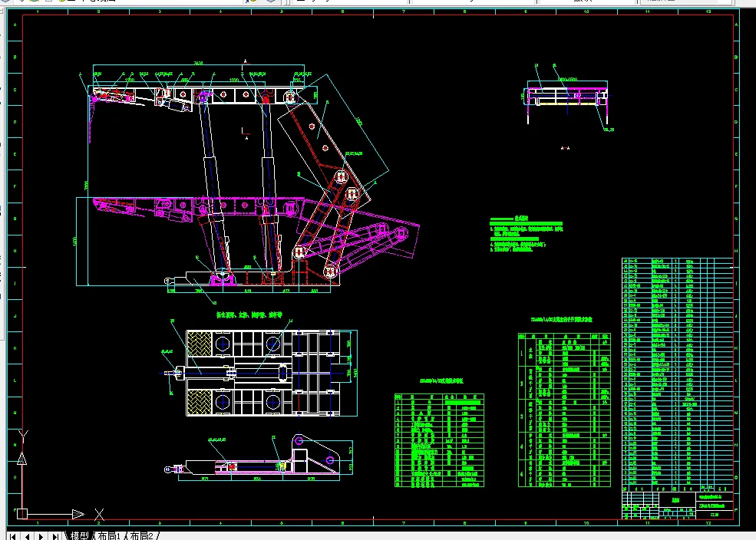The height and width of the screenshot is (540, 756).
Task: Jump to the first layout tab arrow
Action: (12, 535)
